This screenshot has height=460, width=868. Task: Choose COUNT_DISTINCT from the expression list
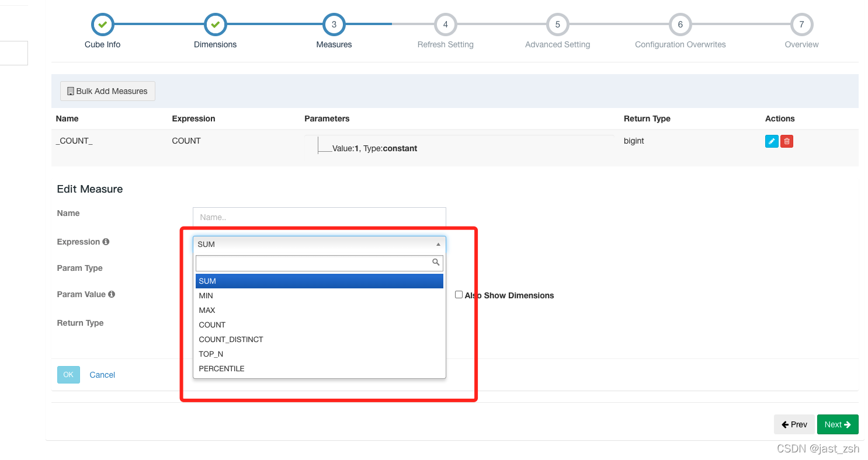click(320, 339)
